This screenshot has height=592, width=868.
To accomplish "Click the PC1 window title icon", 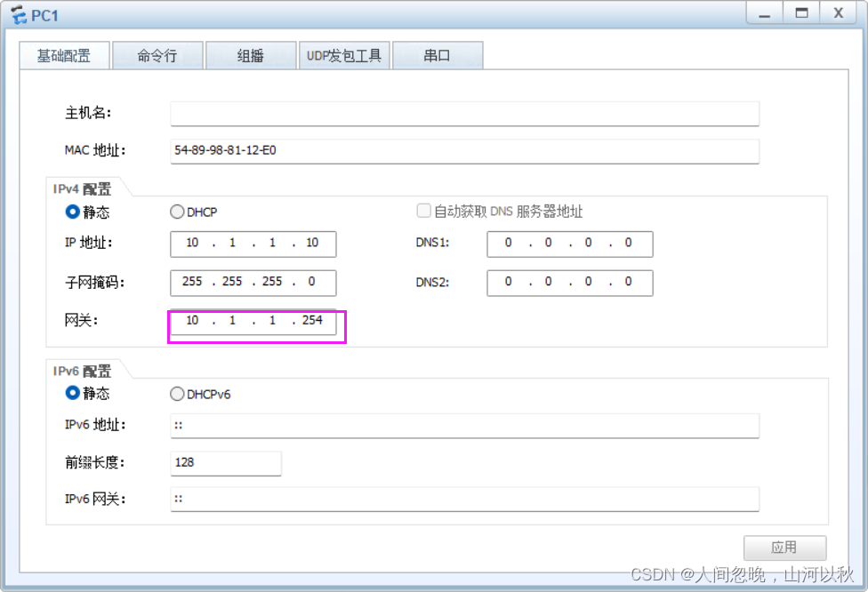I will (19, 15).
